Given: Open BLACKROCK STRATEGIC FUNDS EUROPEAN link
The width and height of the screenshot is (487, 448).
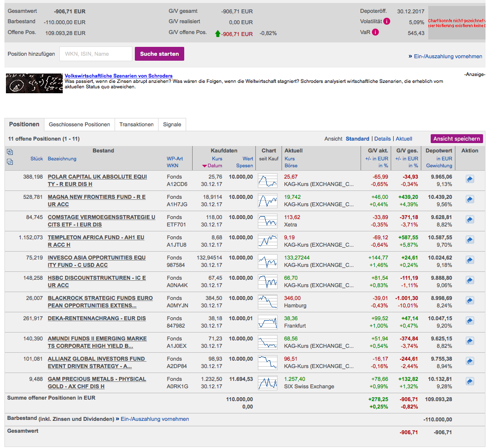Looking at the screenshot, I should 100,301.
